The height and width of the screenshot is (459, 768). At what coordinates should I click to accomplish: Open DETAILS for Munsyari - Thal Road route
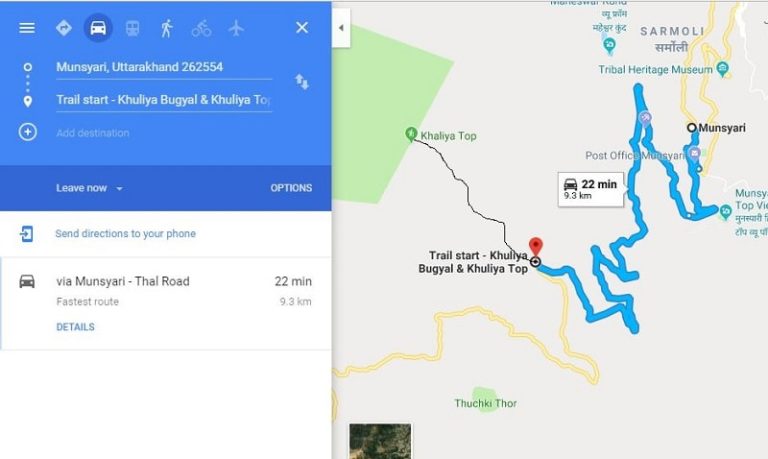pos(75,327)
